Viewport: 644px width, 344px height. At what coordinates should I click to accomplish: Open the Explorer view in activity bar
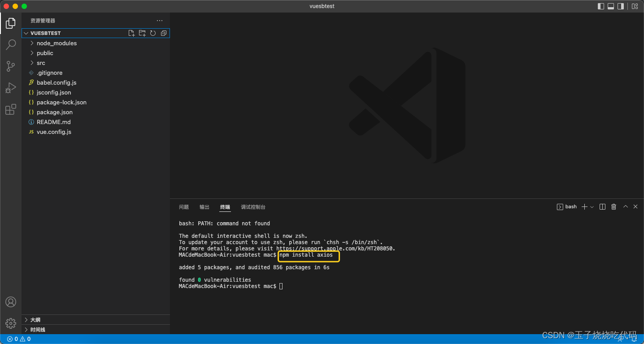pos(11,23)
